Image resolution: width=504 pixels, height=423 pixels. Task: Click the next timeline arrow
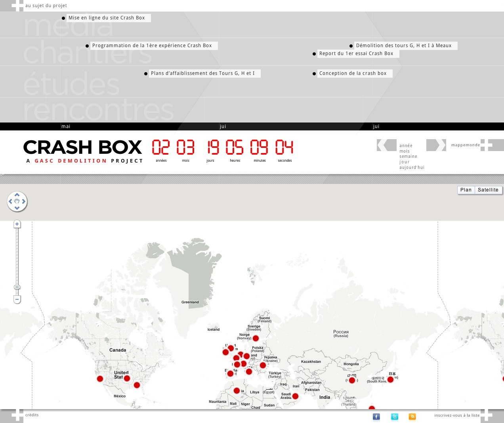[436, 145]
